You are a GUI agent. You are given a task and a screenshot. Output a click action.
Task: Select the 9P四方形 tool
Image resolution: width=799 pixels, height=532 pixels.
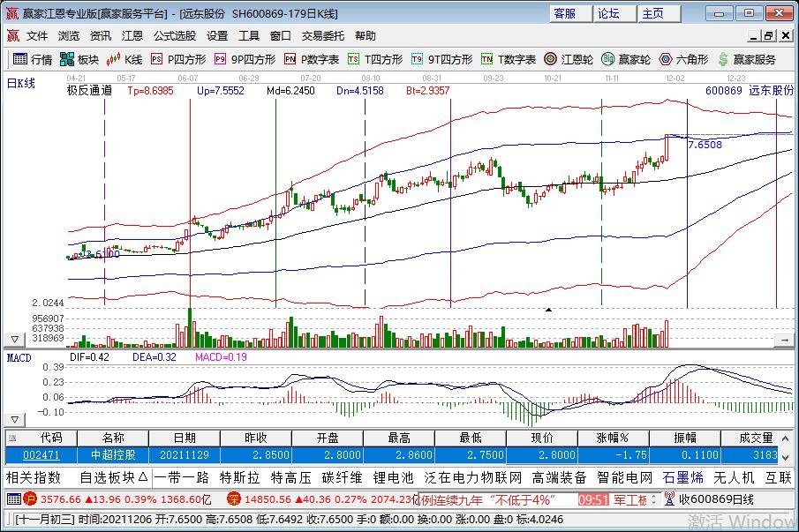click(x=245, y=60)
